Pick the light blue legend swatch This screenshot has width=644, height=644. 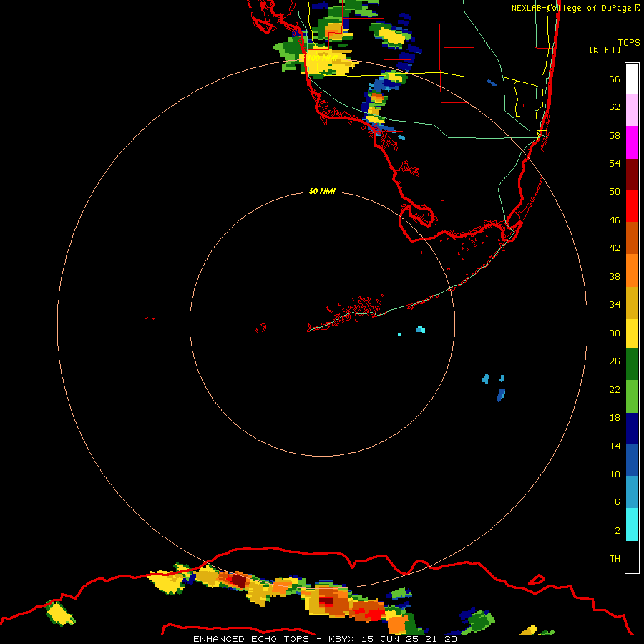point(632,492)
